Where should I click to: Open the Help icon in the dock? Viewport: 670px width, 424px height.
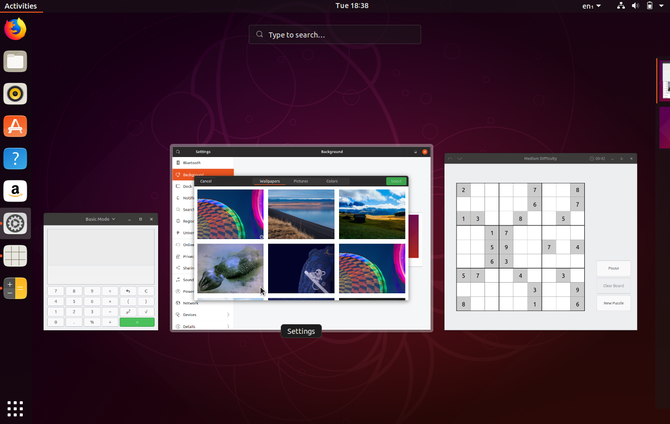pyautogui.click(x=15, y=159)
